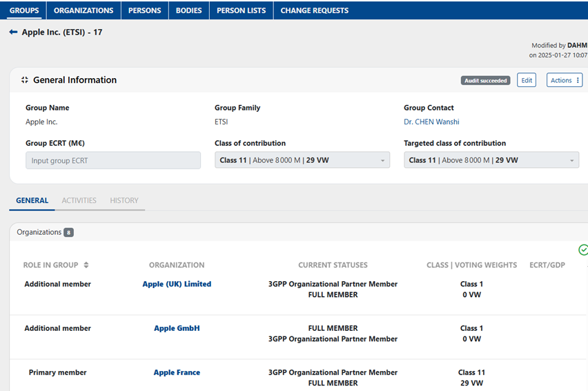Select the Activities sub-tab
Image resolution: width=588 pixels, height=391 pixels.
(x=79, y=200)
